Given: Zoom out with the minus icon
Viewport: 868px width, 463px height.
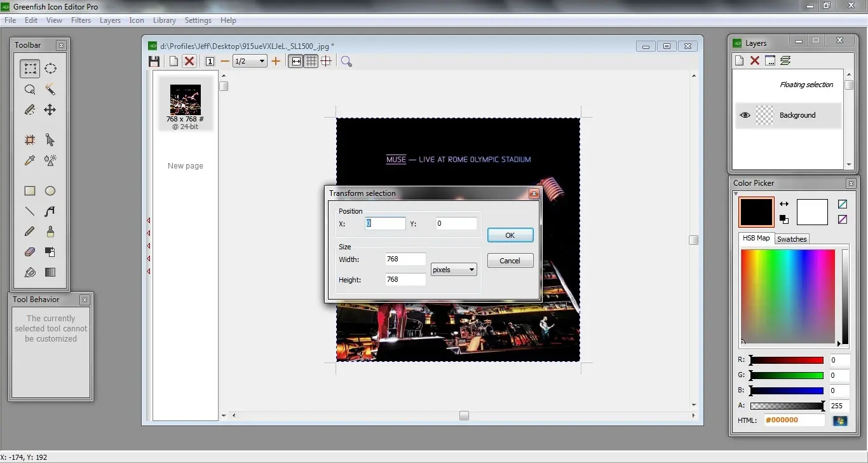Looking at the screenshot, I should pyautogui.click(x=225, y=61).
